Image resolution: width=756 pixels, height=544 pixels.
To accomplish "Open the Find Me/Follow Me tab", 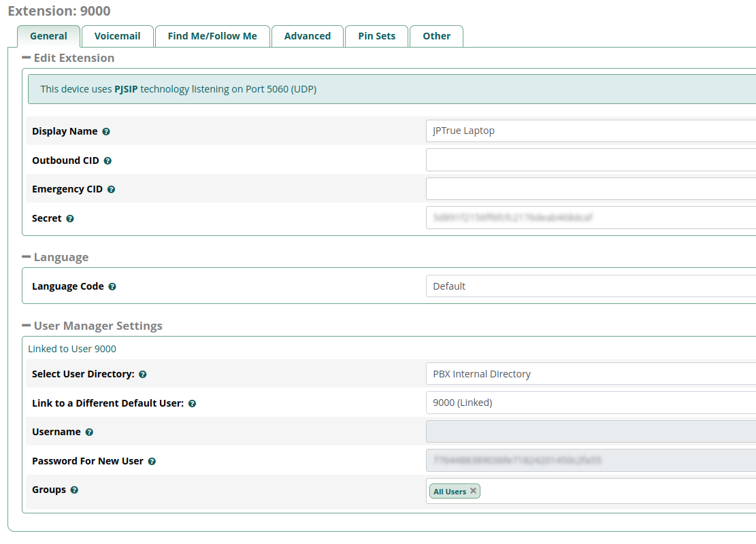I will pos(212,36).
